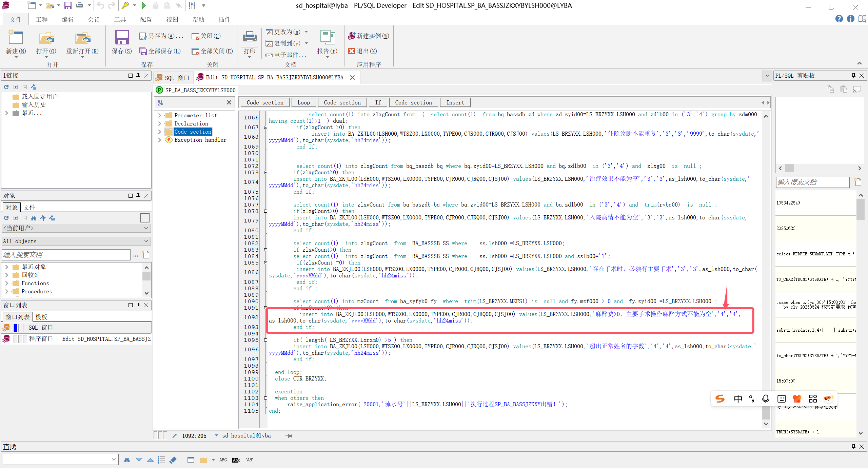Open the 工具 menu tab
Viewport: 868px width, 468px height.
pyautogui.click(x=120, y=19)
